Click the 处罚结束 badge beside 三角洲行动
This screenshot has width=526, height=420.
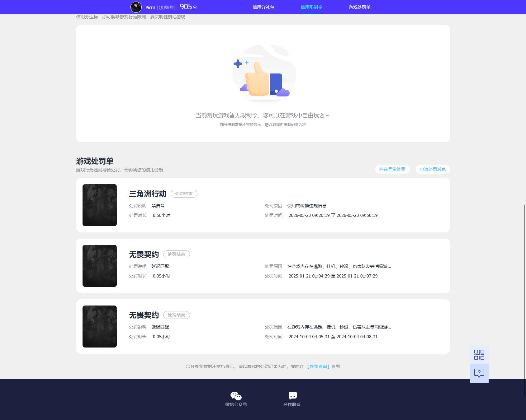[x=184, y=194]
